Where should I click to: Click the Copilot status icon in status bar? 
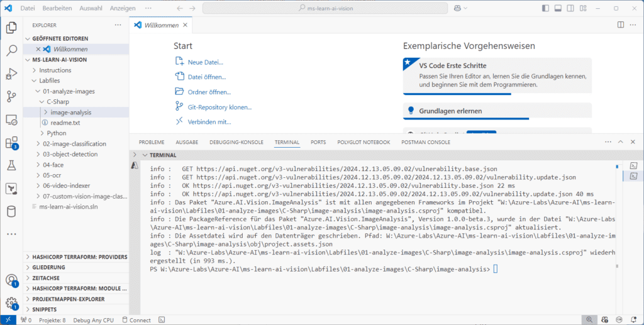coord(604,320)
